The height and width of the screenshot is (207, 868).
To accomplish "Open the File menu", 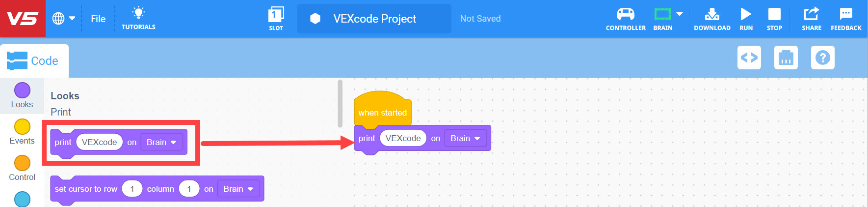I will point(98,19).
